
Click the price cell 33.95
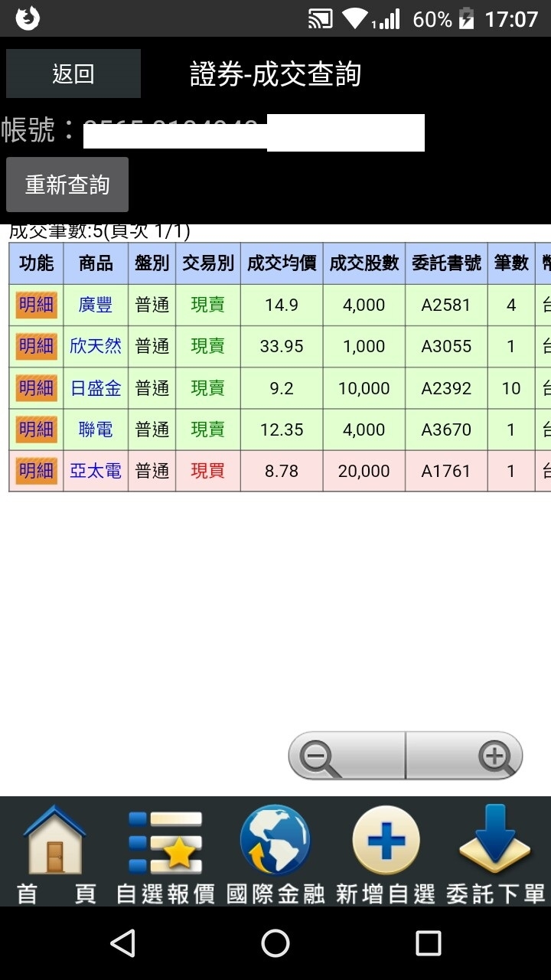click(282, 346)
